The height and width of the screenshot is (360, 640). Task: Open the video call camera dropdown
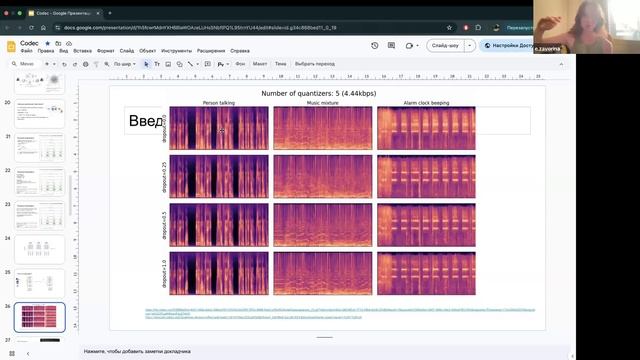[412, 46]
